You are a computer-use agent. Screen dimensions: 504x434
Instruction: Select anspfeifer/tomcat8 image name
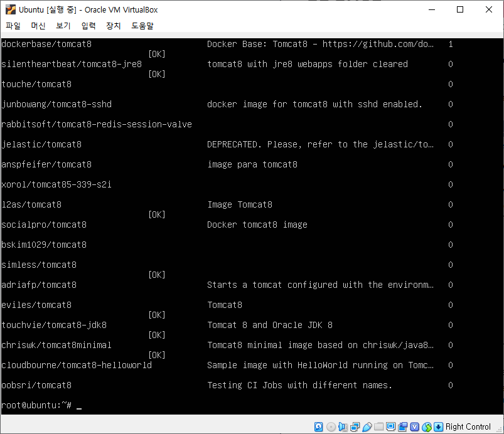46,164
